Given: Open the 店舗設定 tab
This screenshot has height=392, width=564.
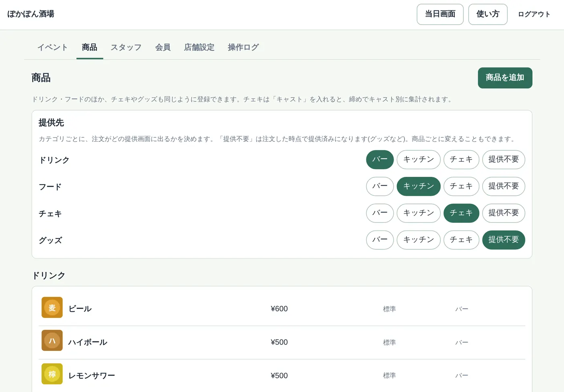Looking at the screenshot, I should tap(199, 48).
